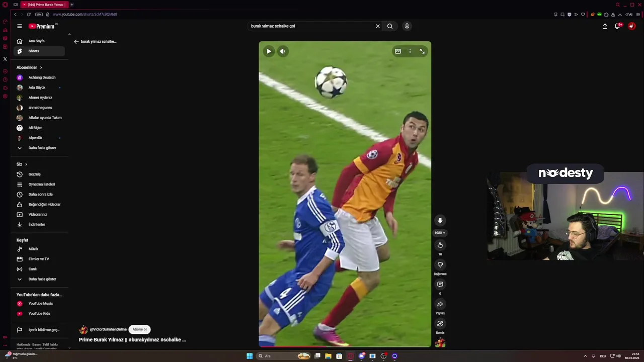
Task: Open YouTube notifications bell
Action: click(x=617, y=26)
